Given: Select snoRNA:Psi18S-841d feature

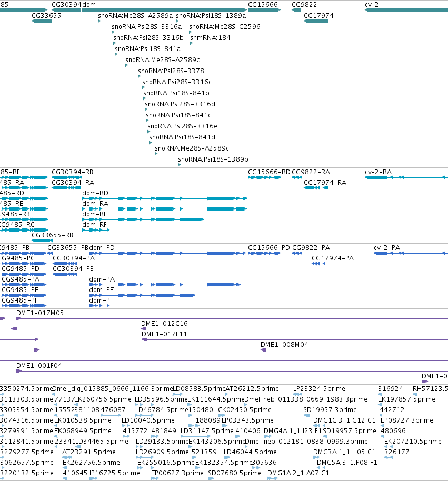Looking at the screenshot, I should pyautogui.click(x=151, y=143).
